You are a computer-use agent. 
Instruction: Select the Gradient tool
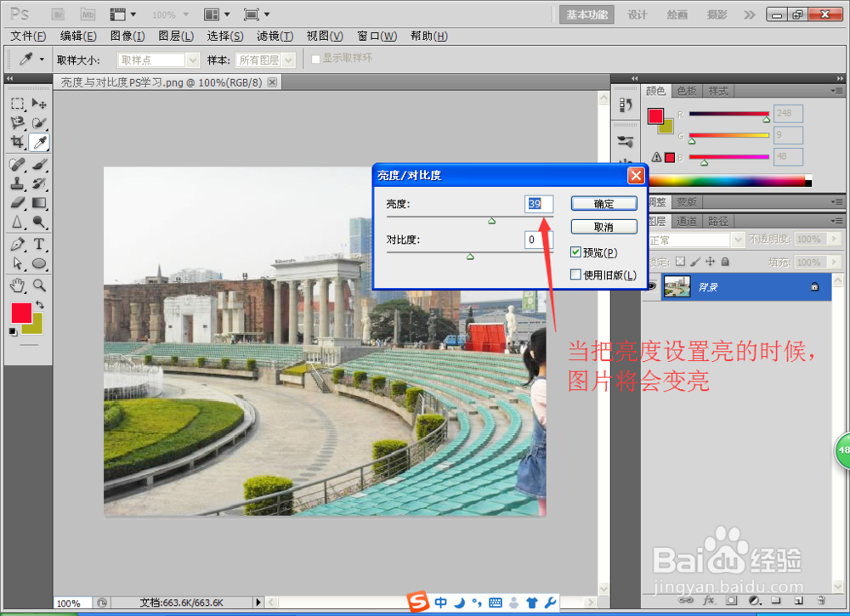(x=39, y=202)
